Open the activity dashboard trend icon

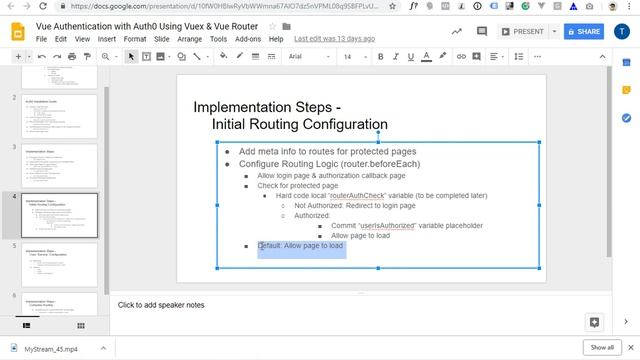(x=457, y=31)
